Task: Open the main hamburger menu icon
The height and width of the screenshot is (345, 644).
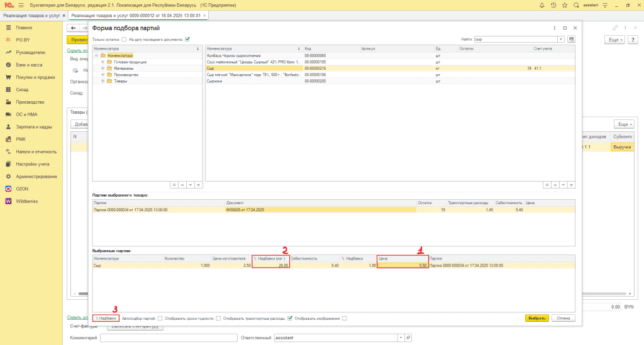Action: pos(21,5)
